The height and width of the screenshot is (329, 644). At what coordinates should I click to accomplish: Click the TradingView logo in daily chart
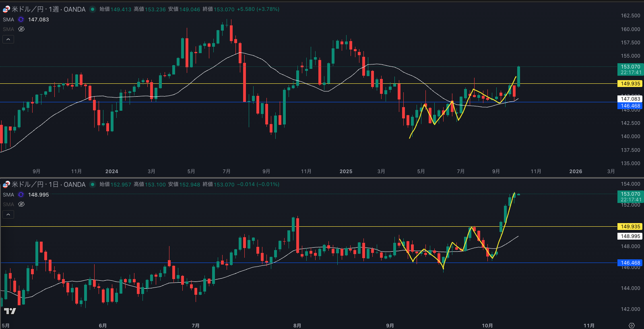click(10, 311)
